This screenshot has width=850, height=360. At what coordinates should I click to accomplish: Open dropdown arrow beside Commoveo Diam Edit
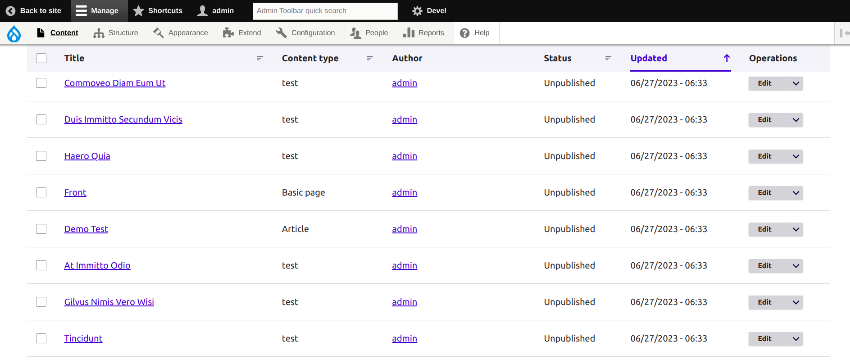[x=796, y=83]
